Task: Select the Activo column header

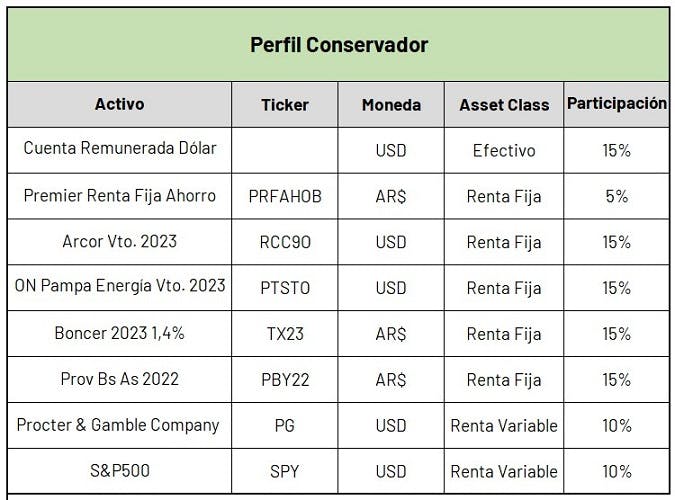Action: (x=120, y=105)
